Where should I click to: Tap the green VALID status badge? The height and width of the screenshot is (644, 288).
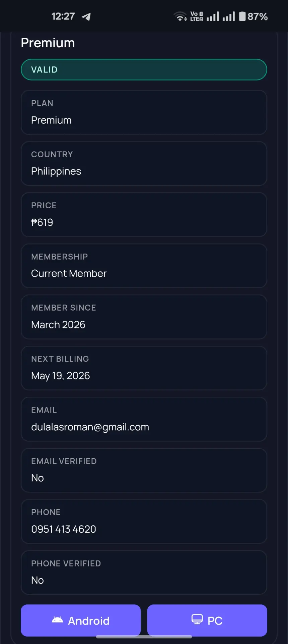pyautogui.click(x=144, y=69)
